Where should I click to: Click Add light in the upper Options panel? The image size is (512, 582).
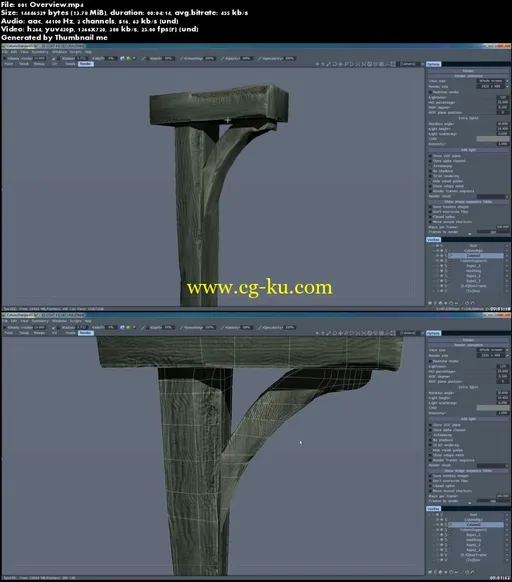click(468, 150)
